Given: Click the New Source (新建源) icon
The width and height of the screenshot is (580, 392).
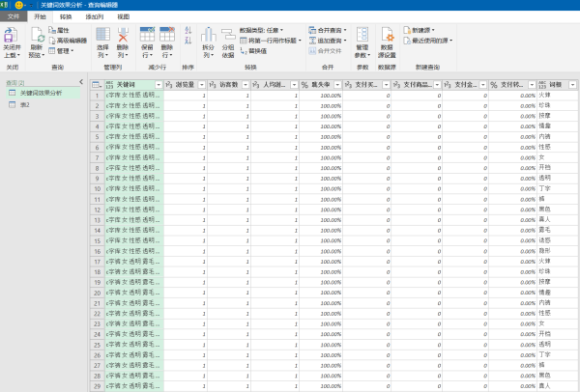Looking at the screenshot, I should tap(407, 30).
